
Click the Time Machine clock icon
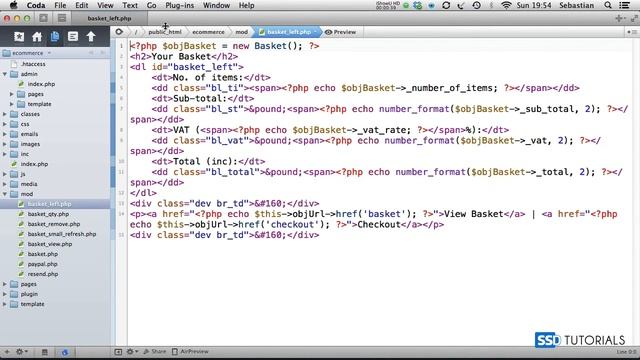coord(476,5)
